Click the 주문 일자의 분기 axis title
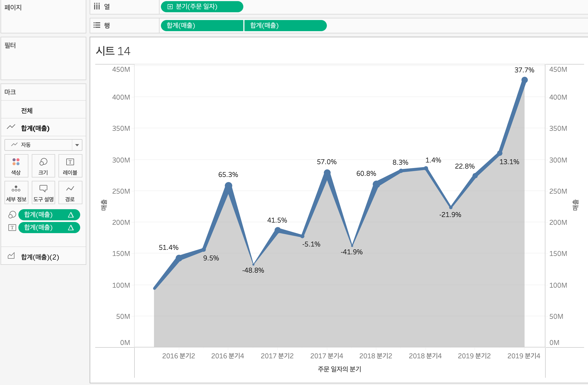This screenshot has width=588, height=385. tap(339, 369)
